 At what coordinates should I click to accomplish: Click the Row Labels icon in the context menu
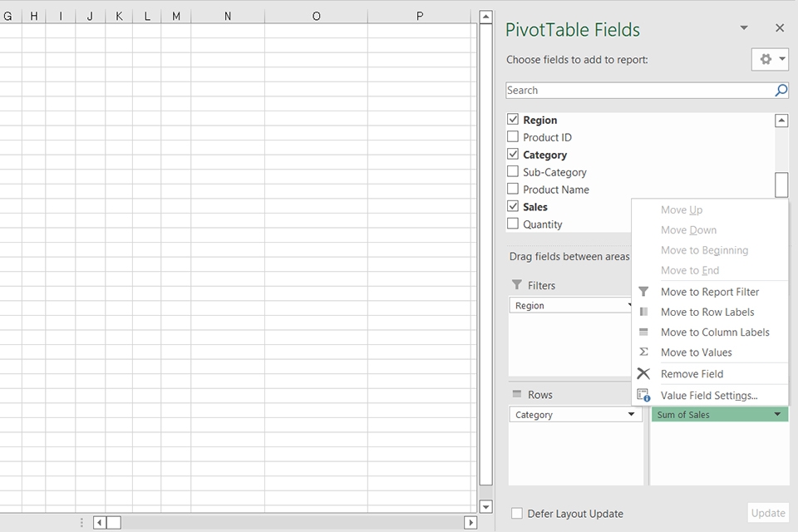643,312
